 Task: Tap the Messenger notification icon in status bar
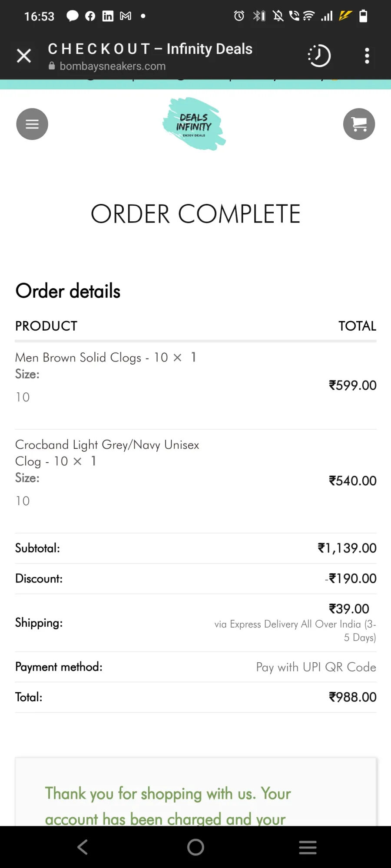72,16
